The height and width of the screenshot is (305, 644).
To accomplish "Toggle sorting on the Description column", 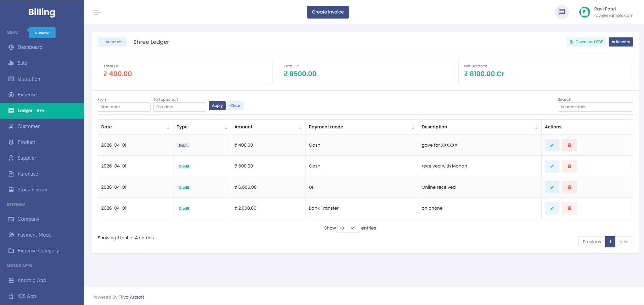I will tap(537, 127).
